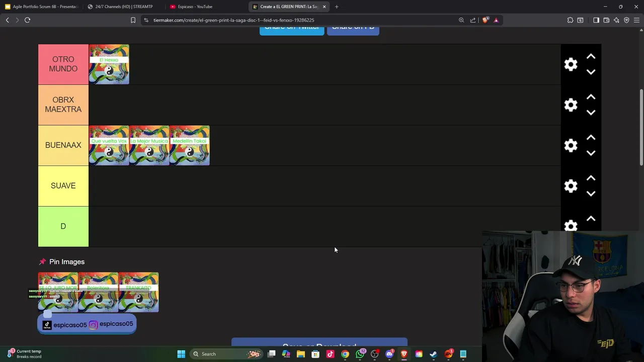This screenshot has width=644, height=362.
Task: Open WhatsApp from the taskbar
Action: tap(360, 354)
